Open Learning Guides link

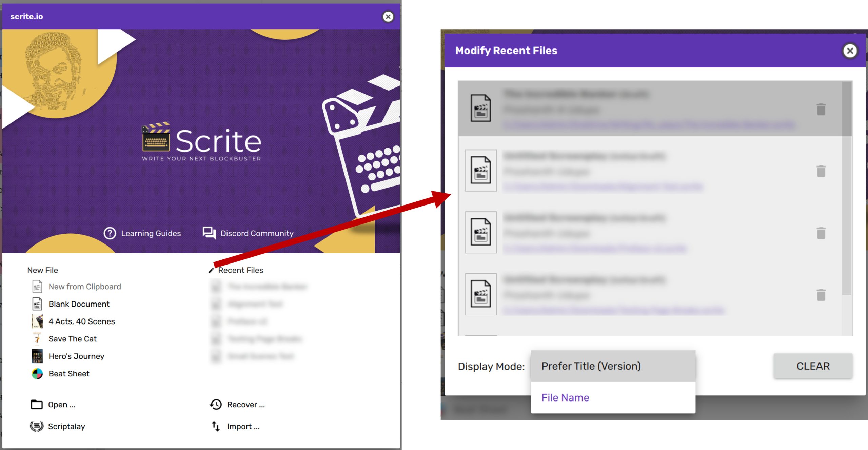click(151, 233)
